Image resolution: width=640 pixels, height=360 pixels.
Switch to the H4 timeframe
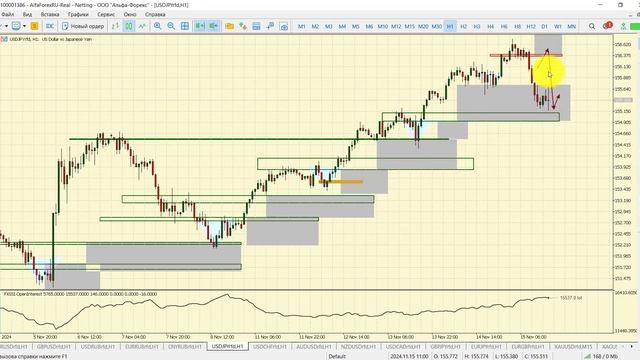point(490,26)
